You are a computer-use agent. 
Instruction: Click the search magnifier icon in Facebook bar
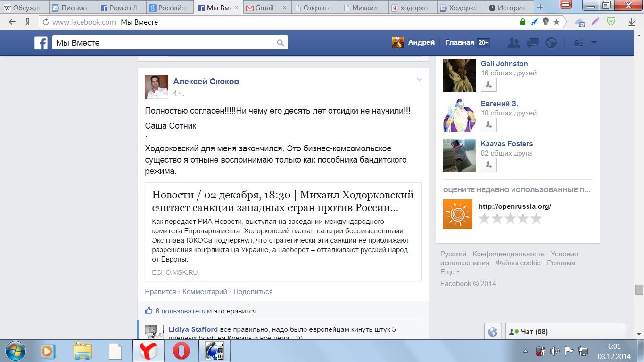281,43
